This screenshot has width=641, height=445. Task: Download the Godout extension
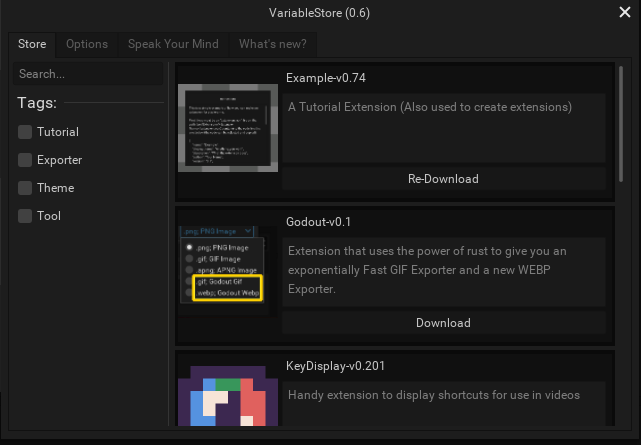[444, 323]
